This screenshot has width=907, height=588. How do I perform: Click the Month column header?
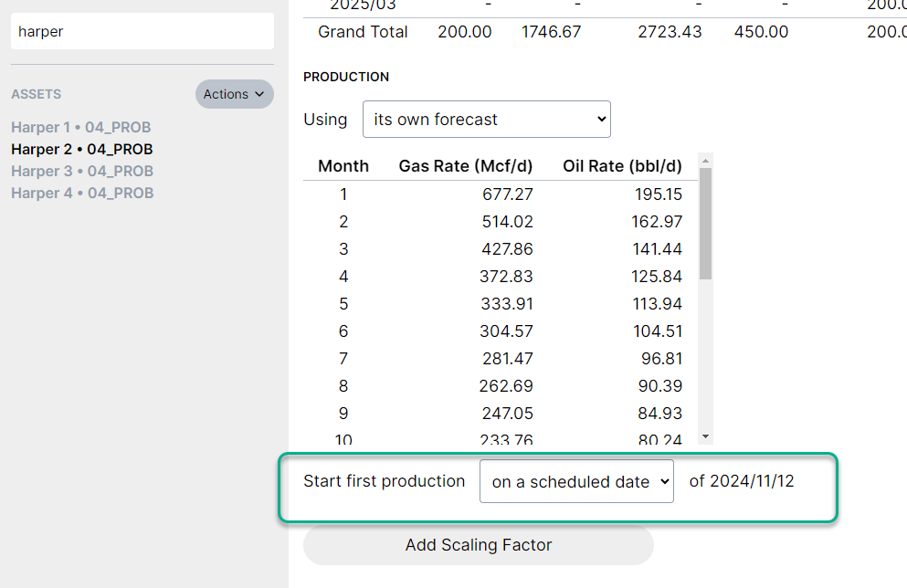tap(343, 166)
